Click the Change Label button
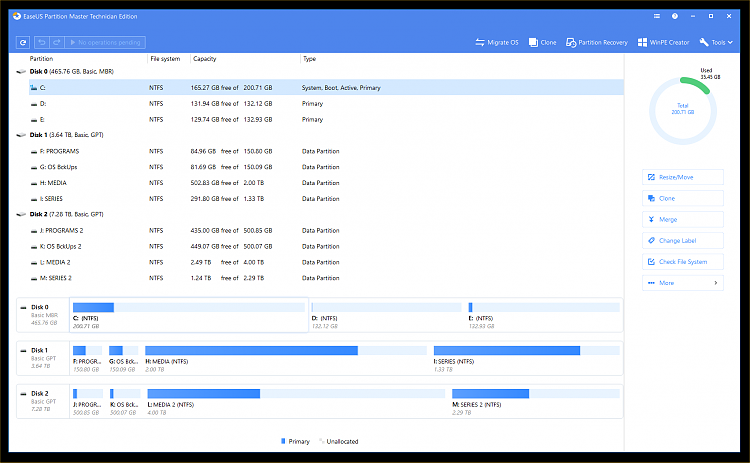The image size is (750, 463). pyautogui.click(x=683, y=241)
